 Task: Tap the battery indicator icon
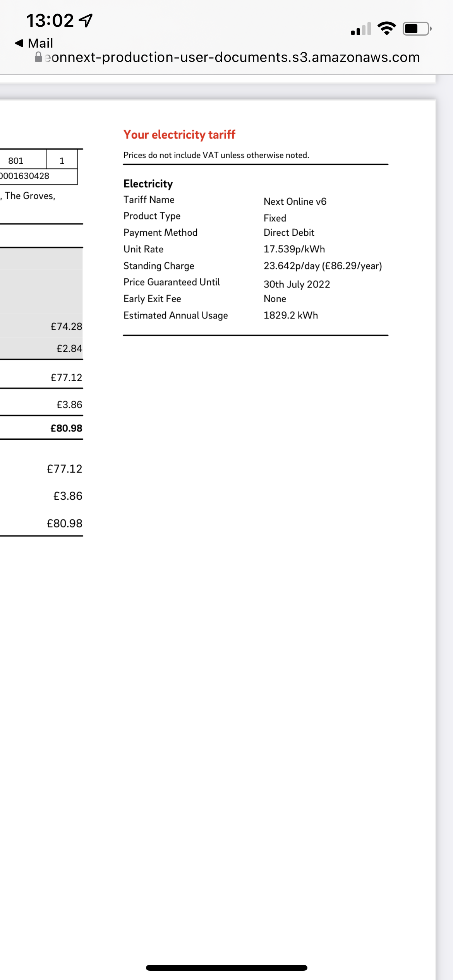tap(417, 29)
